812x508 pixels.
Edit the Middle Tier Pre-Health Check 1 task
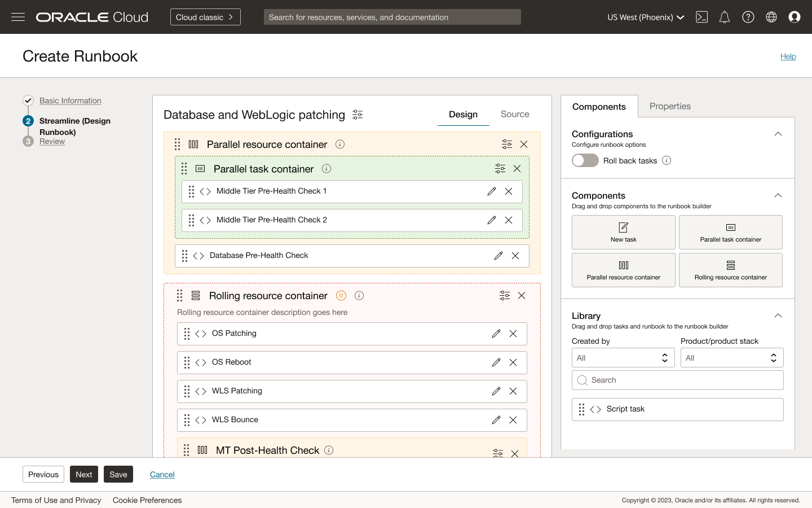(491, 191)
